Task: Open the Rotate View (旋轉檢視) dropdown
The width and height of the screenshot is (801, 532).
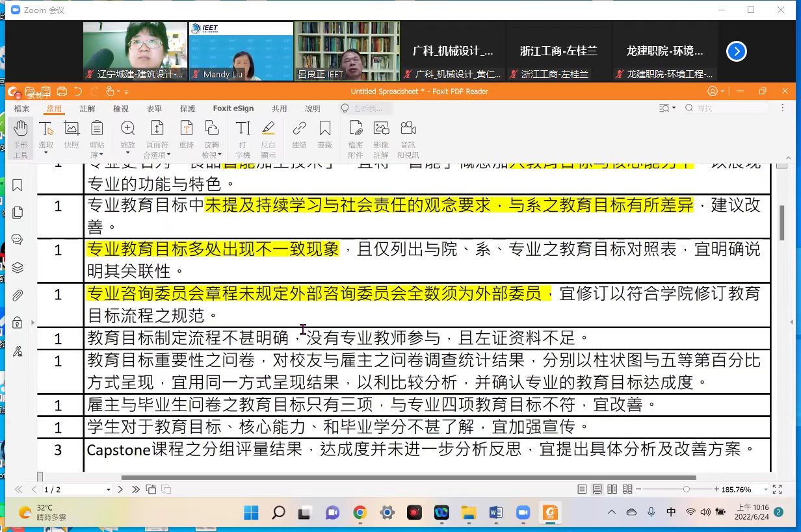Action: click(x=220, y=155)
